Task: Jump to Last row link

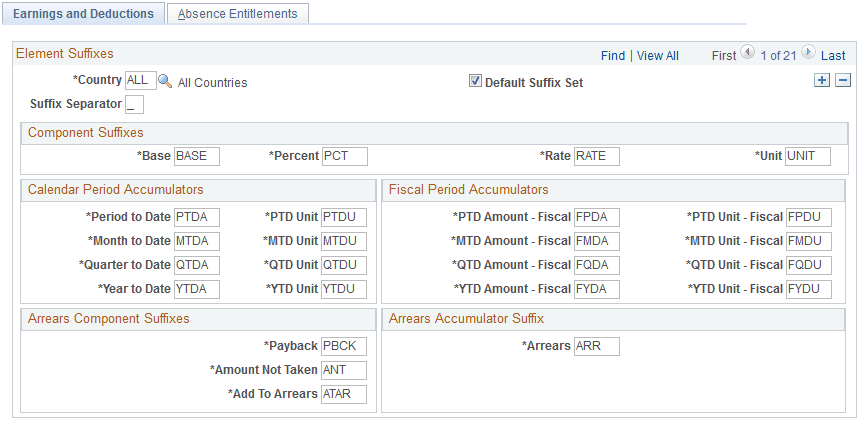Action: point(833,56)
